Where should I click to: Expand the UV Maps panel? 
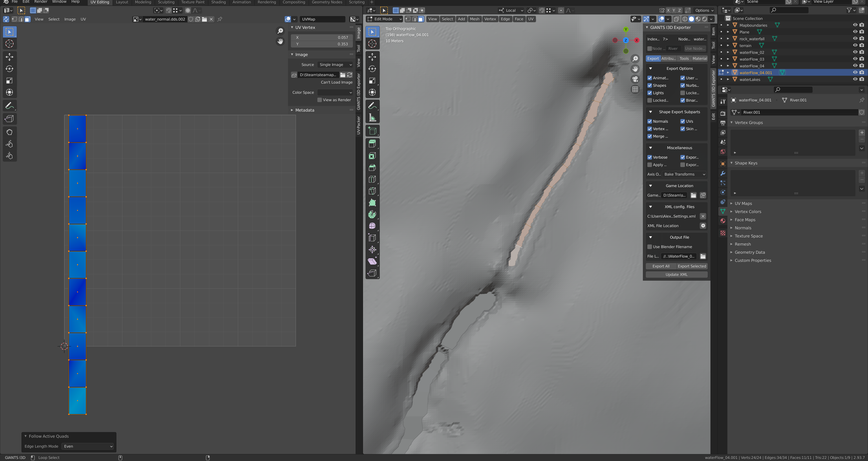pyautogui.click(x=743, y=204)
